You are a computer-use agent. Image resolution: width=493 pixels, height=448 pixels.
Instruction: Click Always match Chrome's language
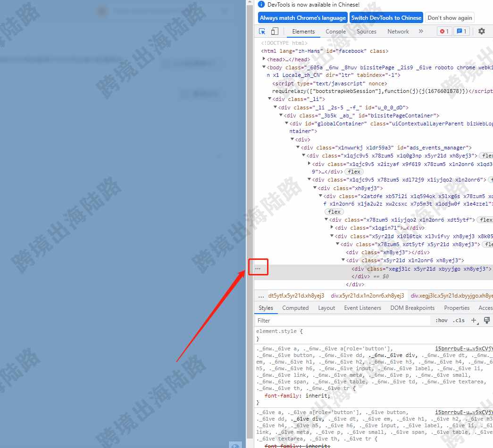303,18
